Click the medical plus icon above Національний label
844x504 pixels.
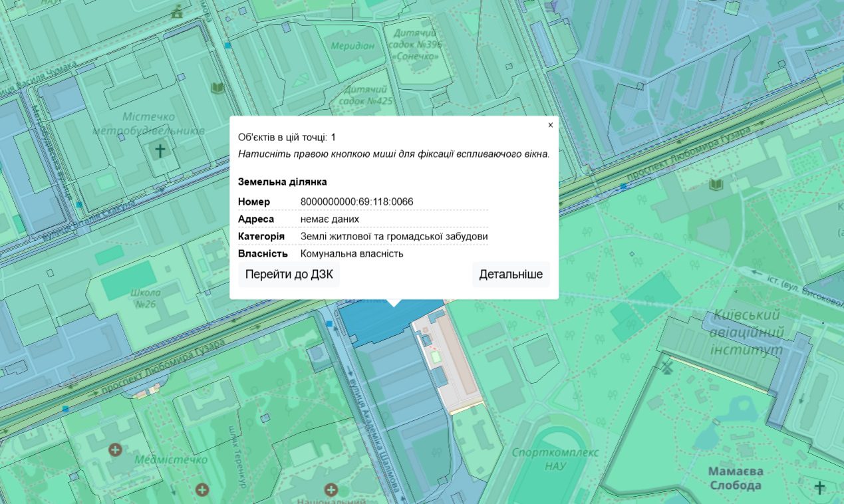330,490
